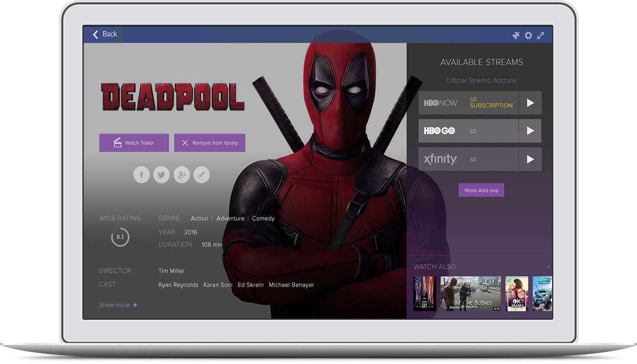Expand details with Show more

tap(118, 305)
